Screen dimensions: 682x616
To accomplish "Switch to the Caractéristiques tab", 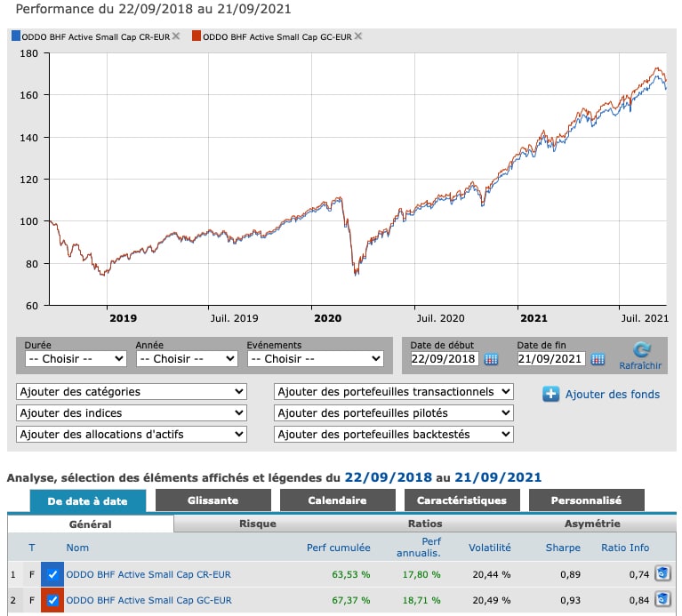I will [461, 500].
